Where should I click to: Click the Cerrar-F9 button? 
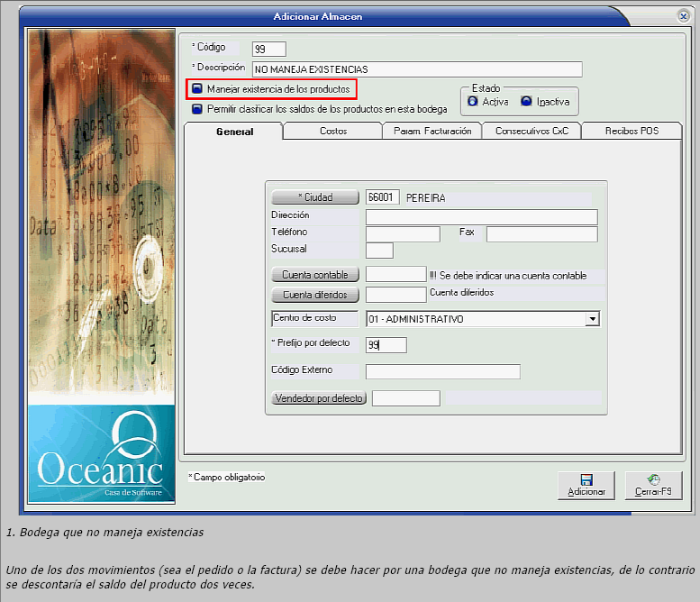coord(653,485)
